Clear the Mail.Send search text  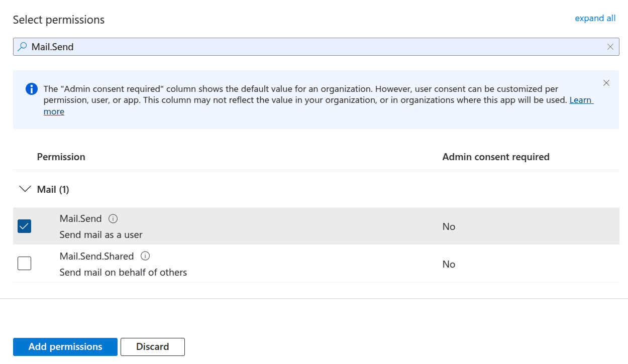pos(610,47)
